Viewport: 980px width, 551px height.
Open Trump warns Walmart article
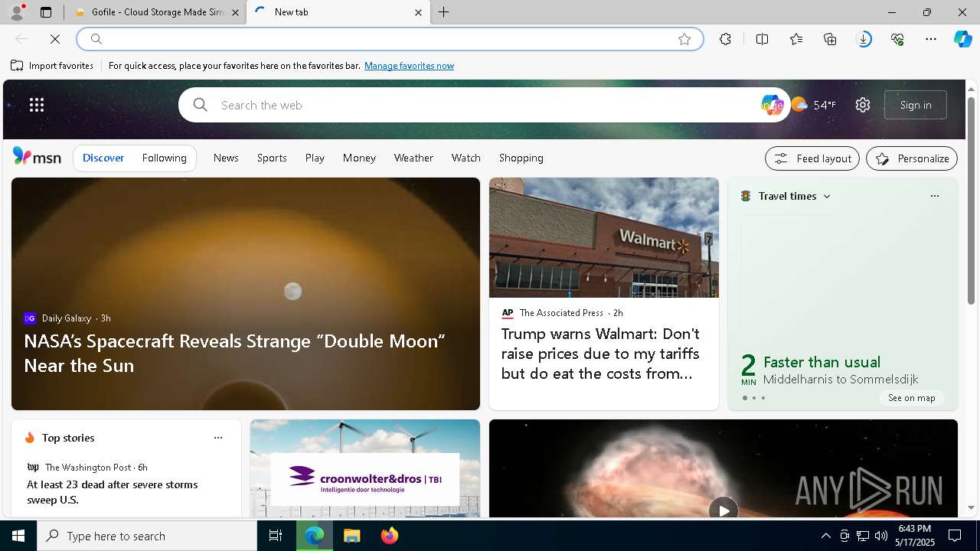(600, 354)
